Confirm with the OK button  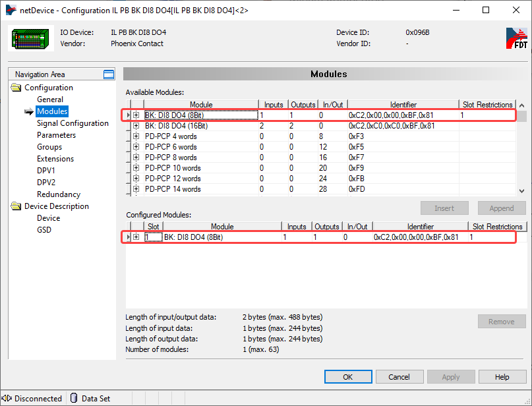(348, 377)
